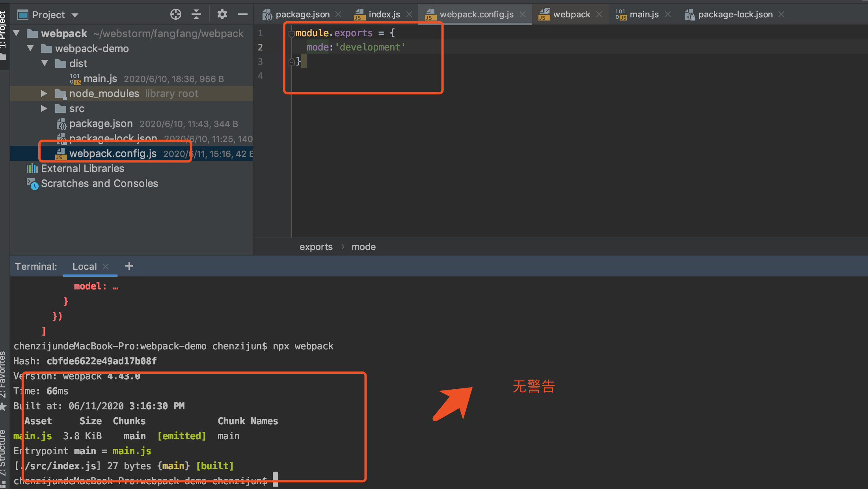Add a new terminal session with plus
The image size is (868, 489).
tap(129, 266)
